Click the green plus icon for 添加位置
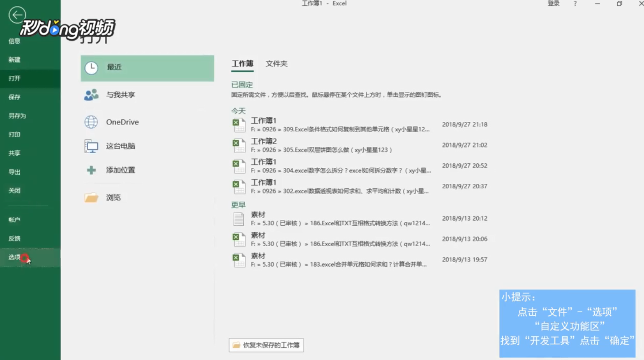The width and height of the screenshot is (644, 360). click(x=91, y=170)
